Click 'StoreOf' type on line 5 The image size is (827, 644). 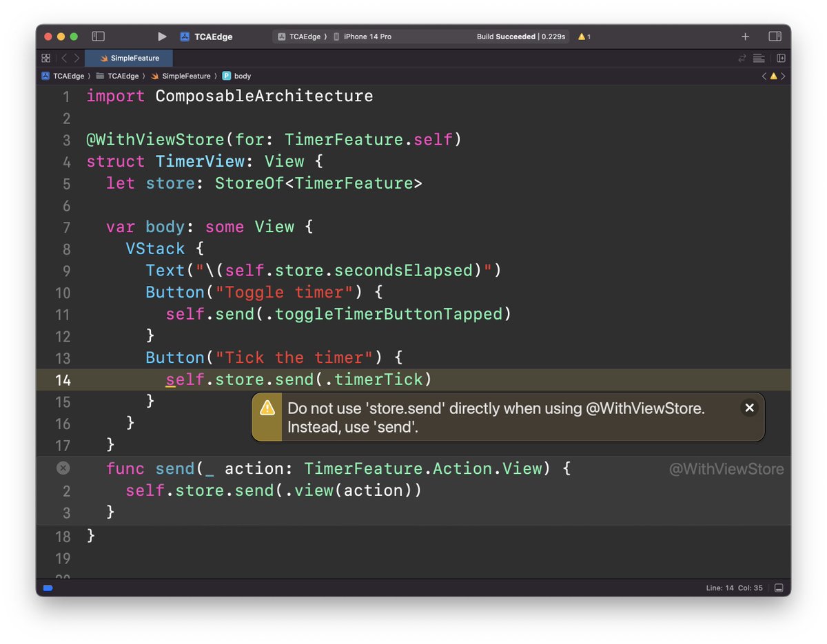[x=249, y=183]
